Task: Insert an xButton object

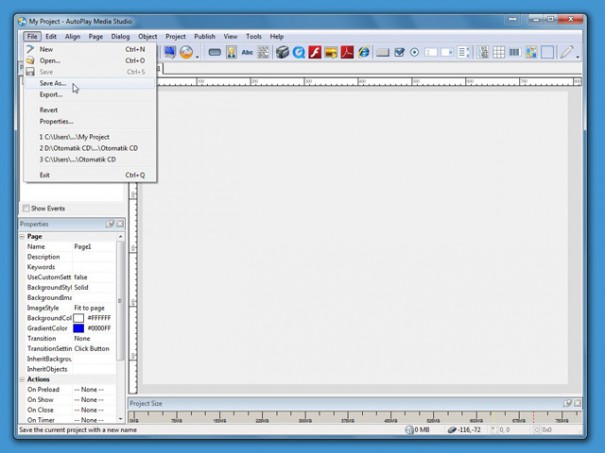Action: (382, 52)
